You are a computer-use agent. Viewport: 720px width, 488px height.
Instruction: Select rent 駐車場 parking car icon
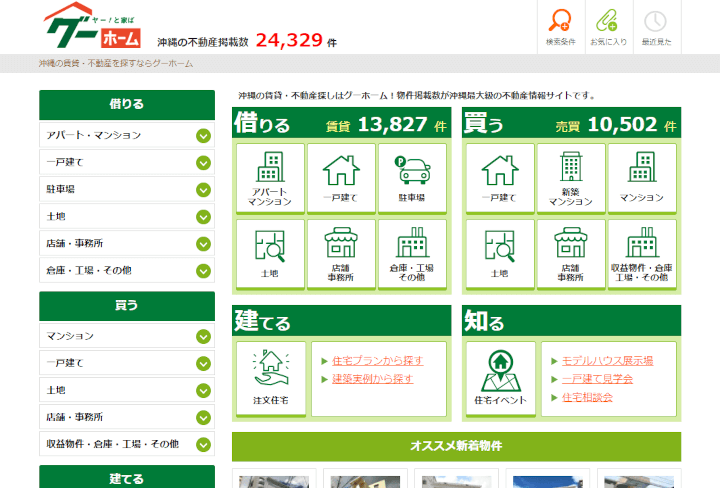coord(412,179)
